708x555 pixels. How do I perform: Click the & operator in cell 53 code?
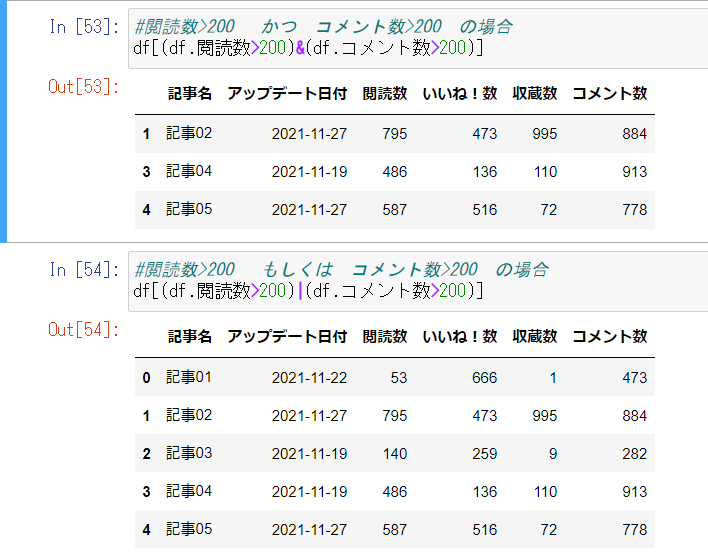click(x=299, y=47)
